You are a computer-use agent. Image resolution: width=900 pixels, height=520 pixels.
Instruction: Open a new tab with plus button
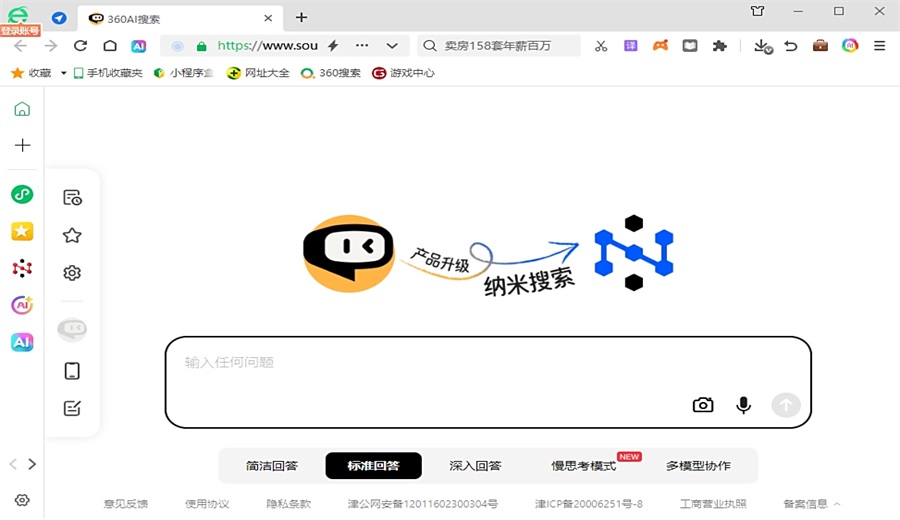(301, 18)
